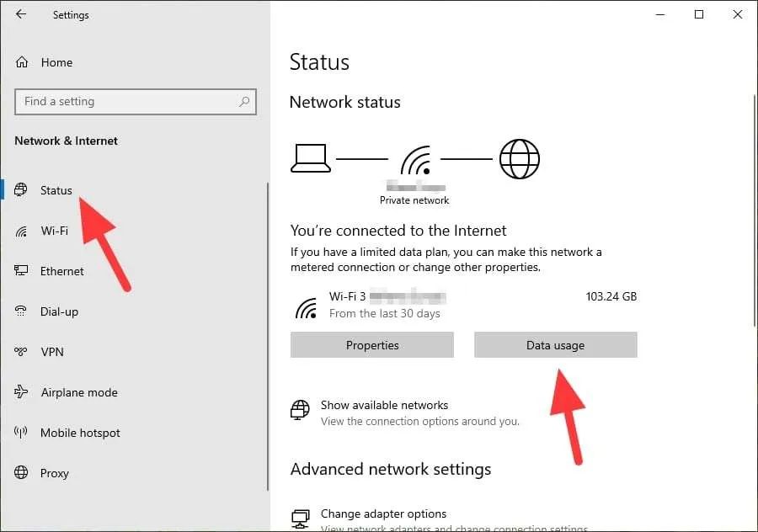Image resolution: width=758 pixels, height=532 pixels.
Task: Maximize the Settings window
Action: 698,14
